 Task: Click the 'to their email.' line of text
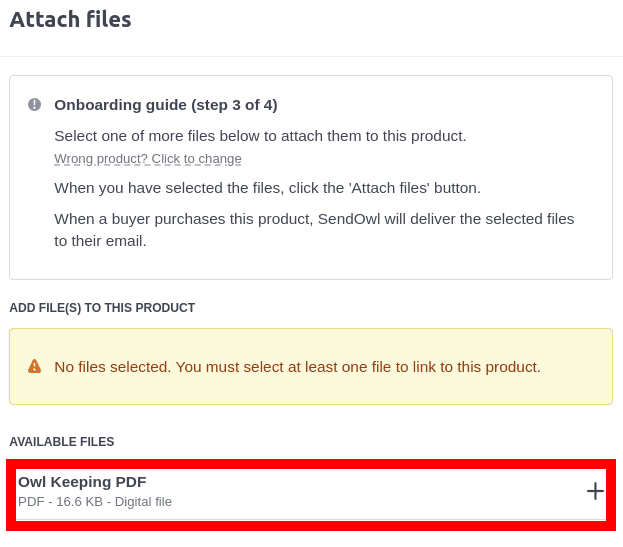coord(100,241)
